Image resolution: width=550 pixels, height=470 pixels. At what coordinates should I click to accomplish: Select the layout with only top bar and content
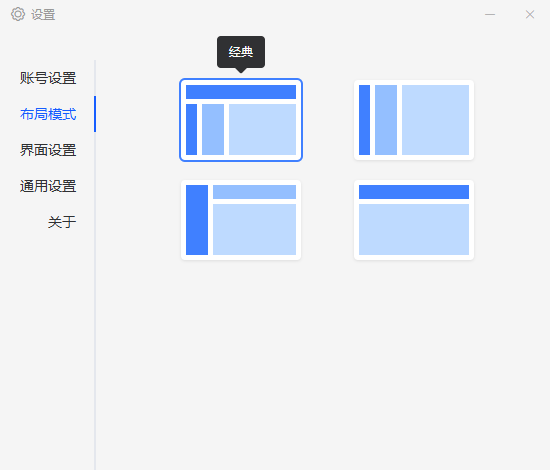coord(414,220)
